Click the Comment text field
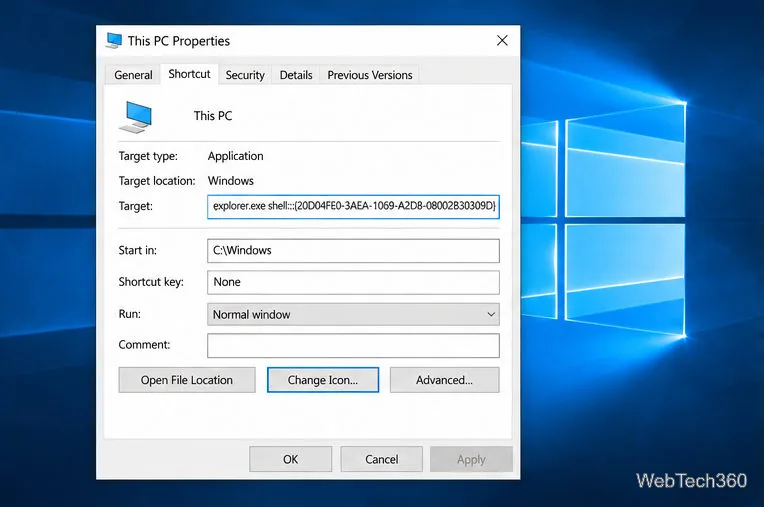764x507 pixels. 353,345
